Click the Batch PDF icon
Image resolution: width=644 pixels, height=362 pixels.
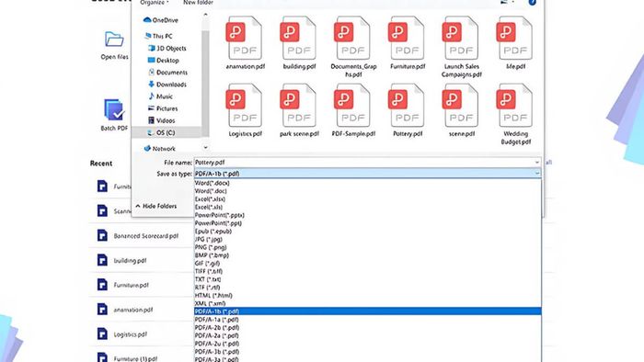pos(114,110)
